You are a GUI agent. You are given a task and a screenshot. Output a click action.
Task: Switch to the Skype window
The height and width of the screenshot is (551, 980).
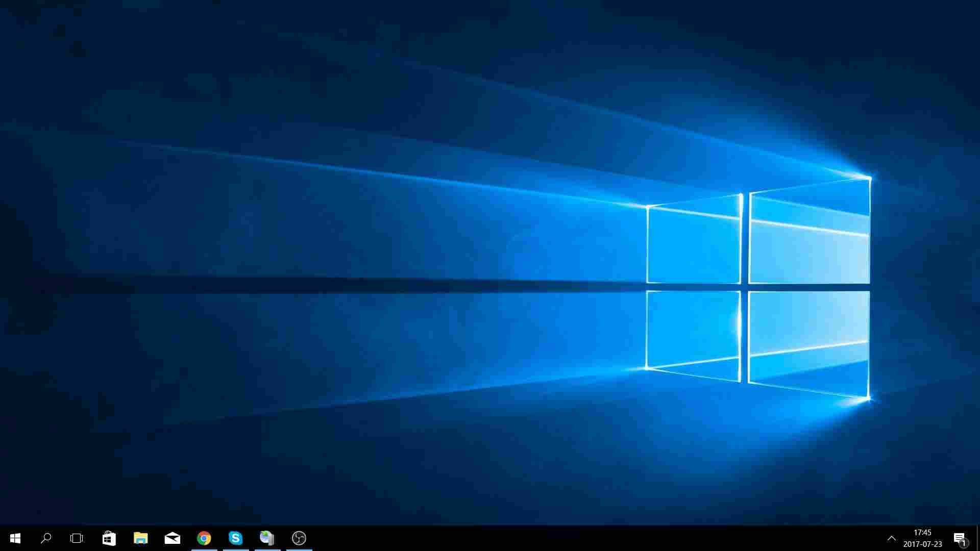click(x=235, y=538)
